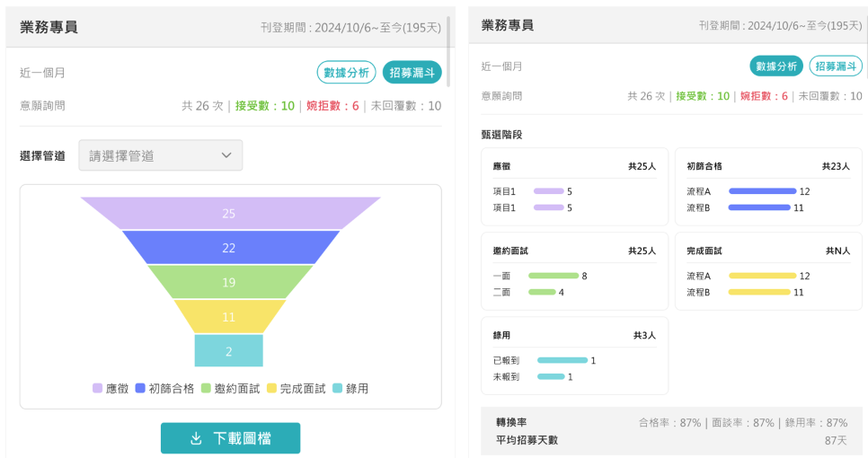The image size is (868, 458).
Task: Click the 下載圖檔 download button
Action: coord(230,438)
